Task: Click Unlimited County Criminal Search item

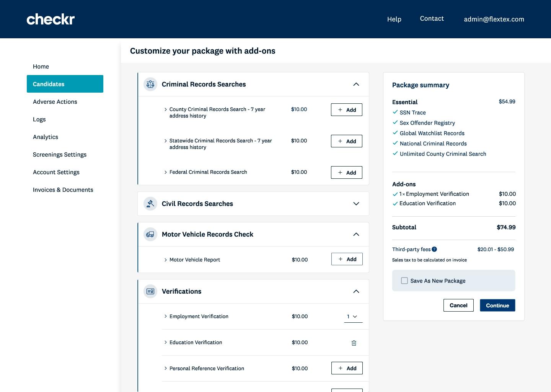Action: pyautogui.click(x=443, y=154)
